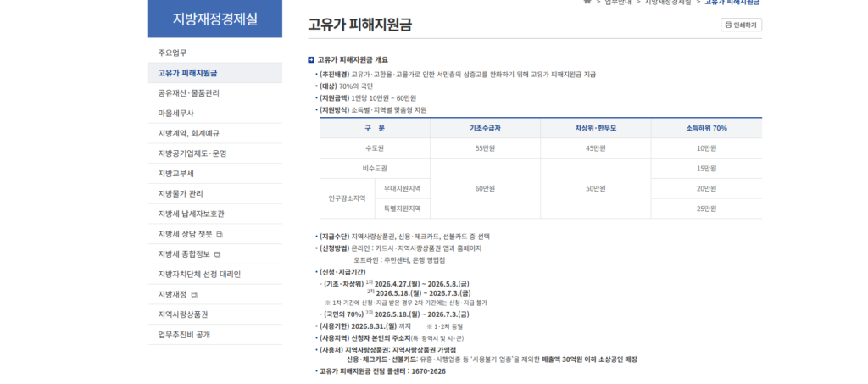This screenshot has height=384, width=868.
Task: Click the 오프라인 : 주민센터, 은행 영업점 line
Action: pos(400,260)
